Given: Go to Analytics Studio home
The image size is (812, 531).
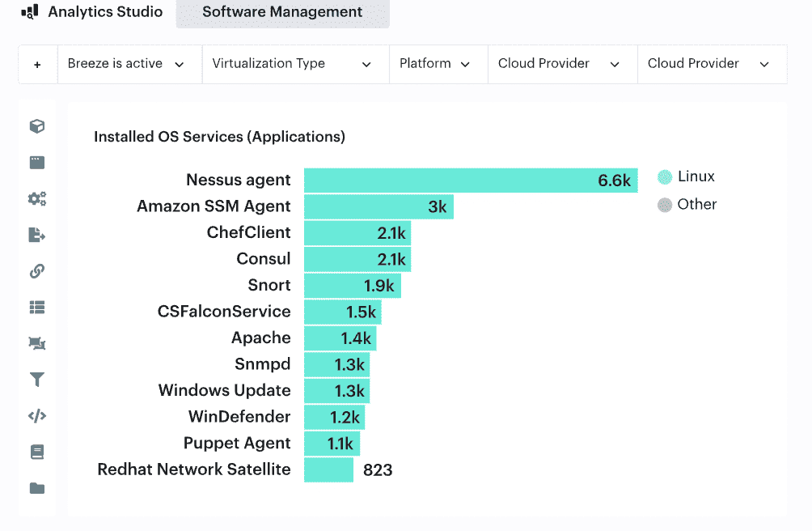Looking at the screenshot, I should click(x=105, y=11).
